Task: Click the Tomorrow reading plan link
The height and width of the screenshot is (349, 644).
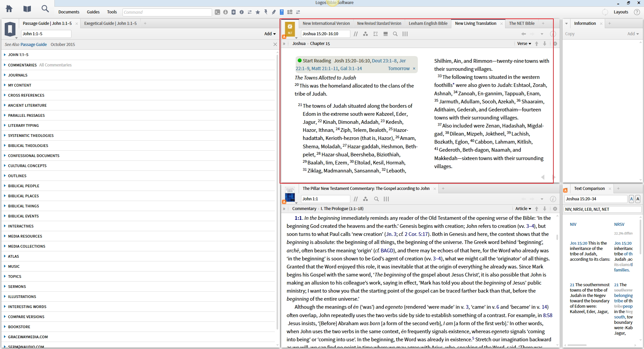Action: 399,68
